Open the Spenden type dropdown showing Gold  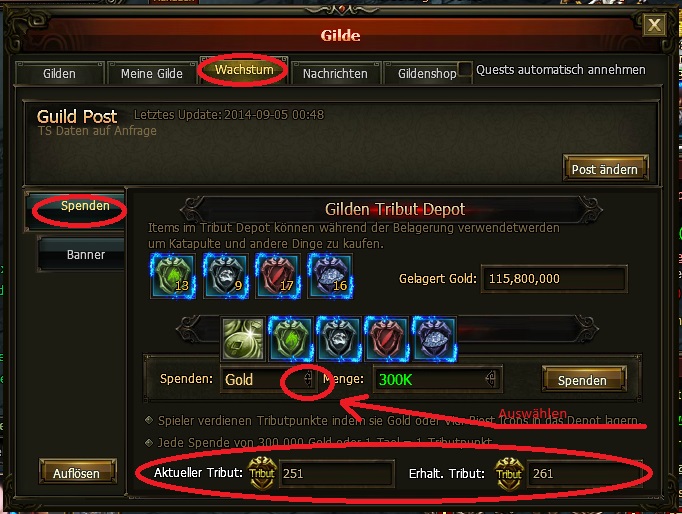click(307, 379)
